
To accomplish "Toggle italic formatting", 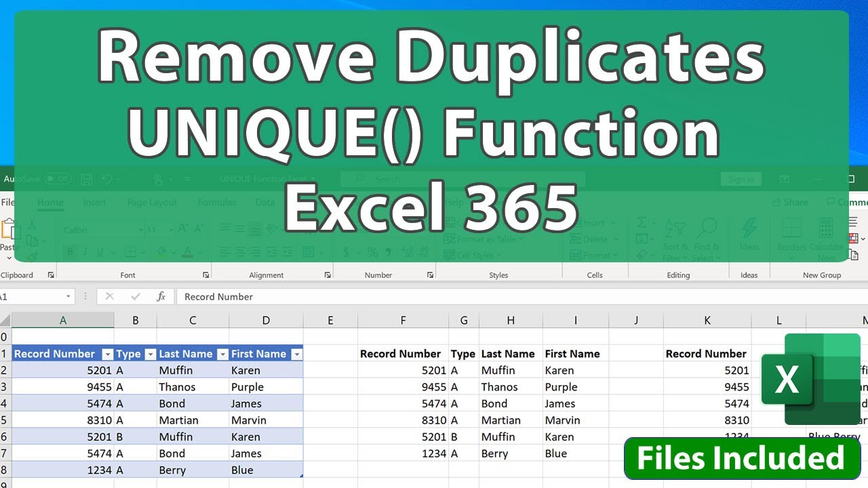I will click(85, 252).
